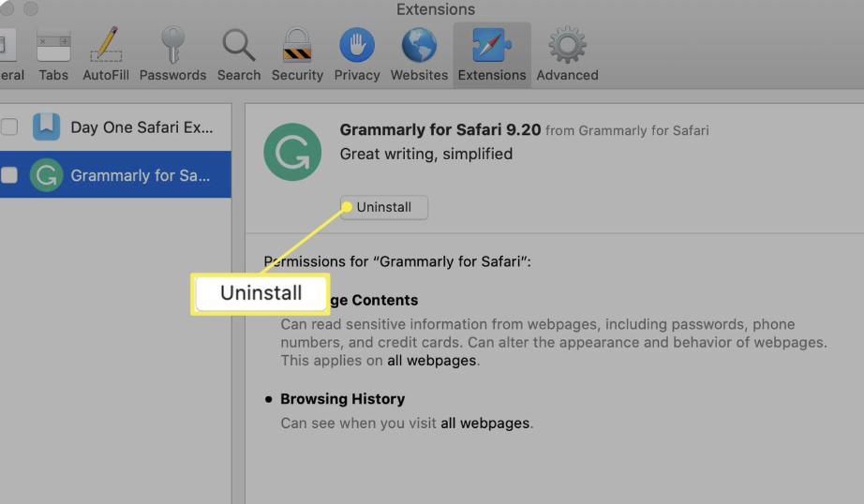
Task: Click the Permissions for Grammarly heading
Action: tap(397, 261)
